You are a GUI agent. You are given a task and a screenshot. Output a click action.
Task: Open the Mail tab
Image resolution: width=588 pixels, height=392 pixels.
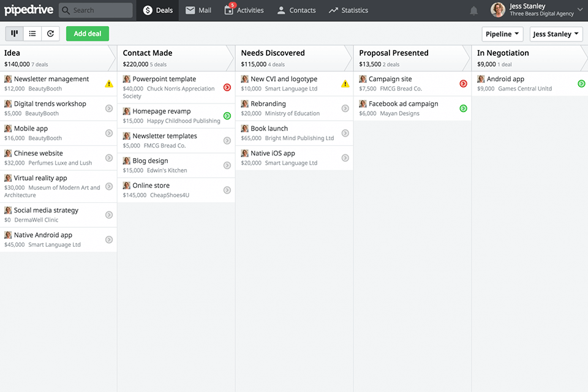coord(198,10)
